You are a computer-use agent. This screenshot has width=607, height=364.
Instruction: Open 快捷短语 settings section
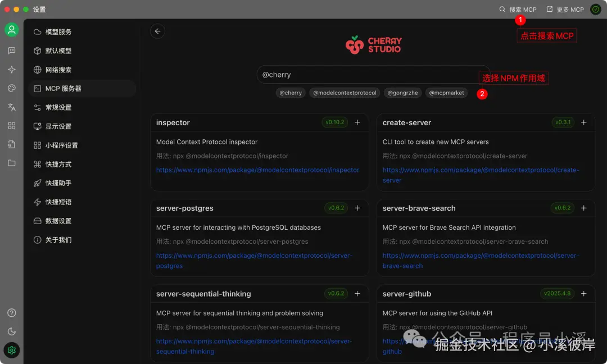82,202
